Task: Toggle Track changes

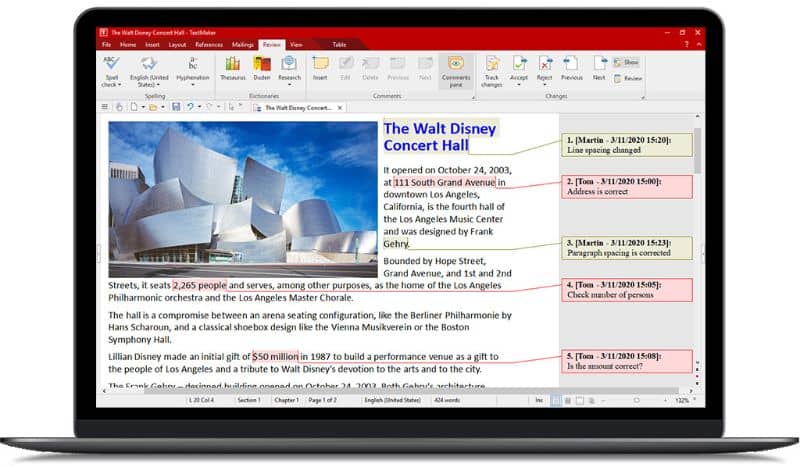Action: click(492, 71)
